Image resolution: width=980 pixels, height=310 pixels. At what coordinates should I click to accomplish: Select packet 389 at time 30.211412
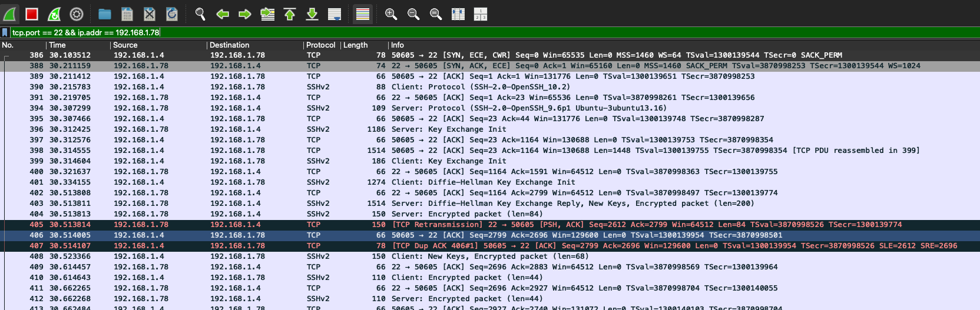click(x=490, y=76)
